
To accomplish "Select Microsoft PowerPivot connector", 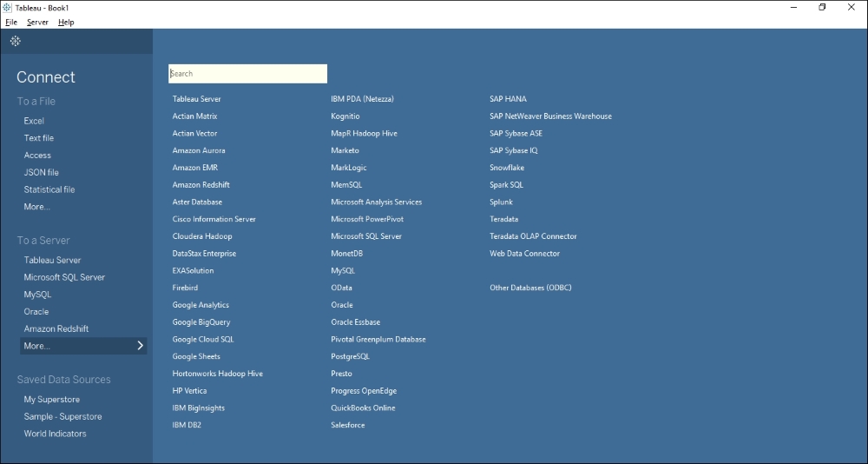I will click(x=367, y=219).
